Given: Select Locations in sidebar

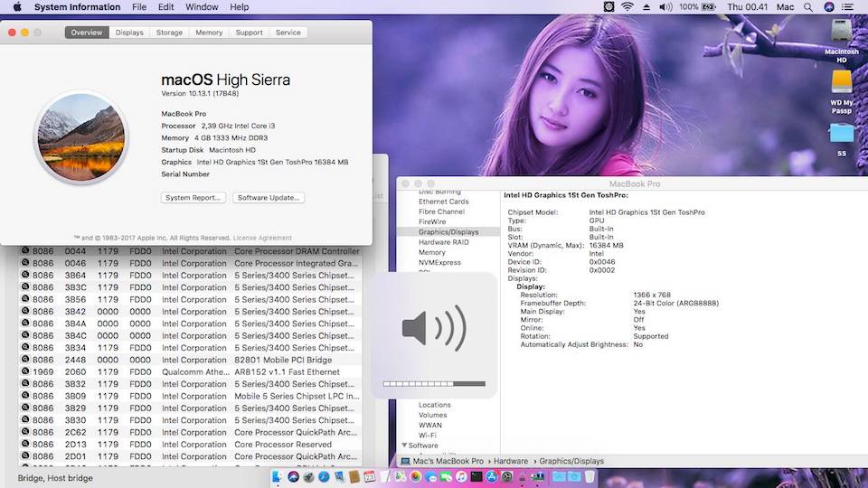Looking at the screenshot, I should pos(435,405).
